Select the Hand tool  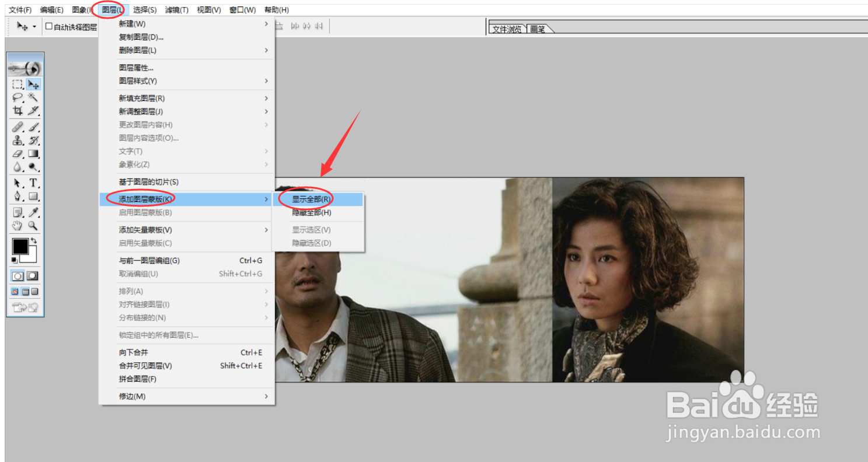click(18, 226)
